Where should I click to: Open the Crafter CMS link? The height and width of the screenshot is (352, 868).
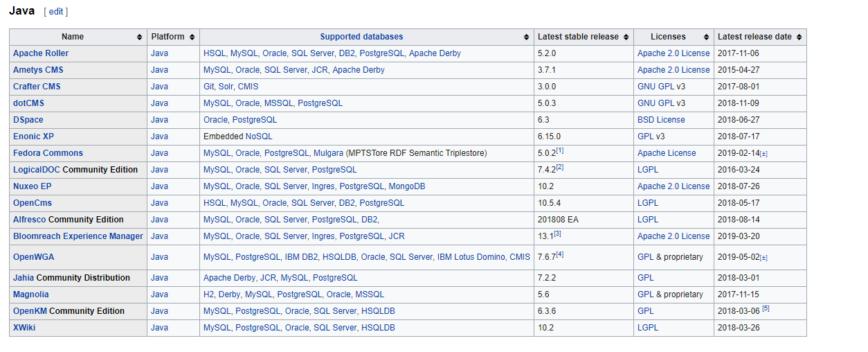[37, 87]
